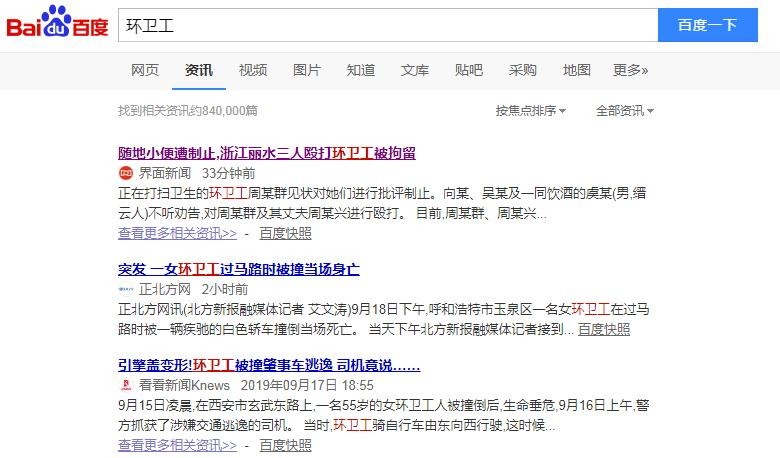Open headline 引擎盖变形!环卫工被撞肇事车逃逸

pos(269,366)
